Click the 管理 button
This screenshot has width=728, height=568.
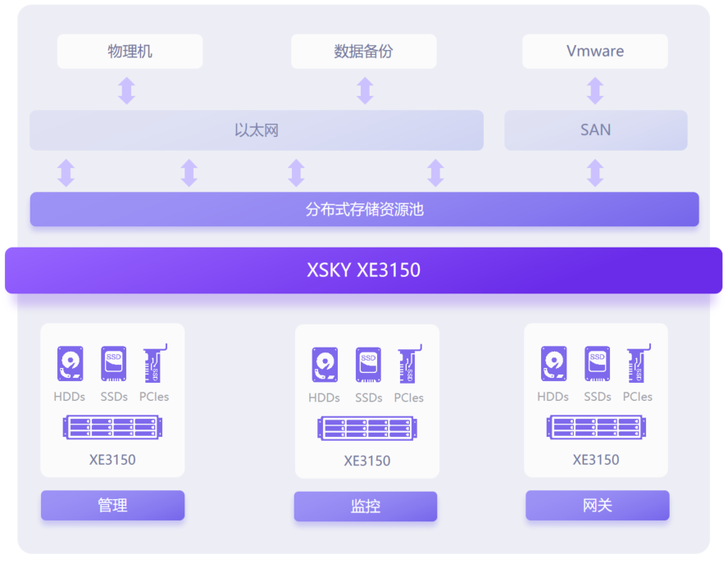click(x=113, y=505)
